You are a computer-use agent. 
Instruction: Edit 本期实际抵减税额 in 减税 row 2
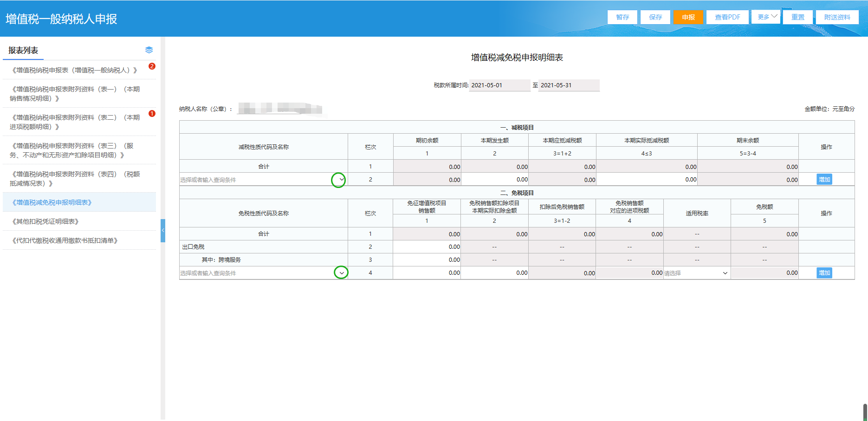[647, 179]
